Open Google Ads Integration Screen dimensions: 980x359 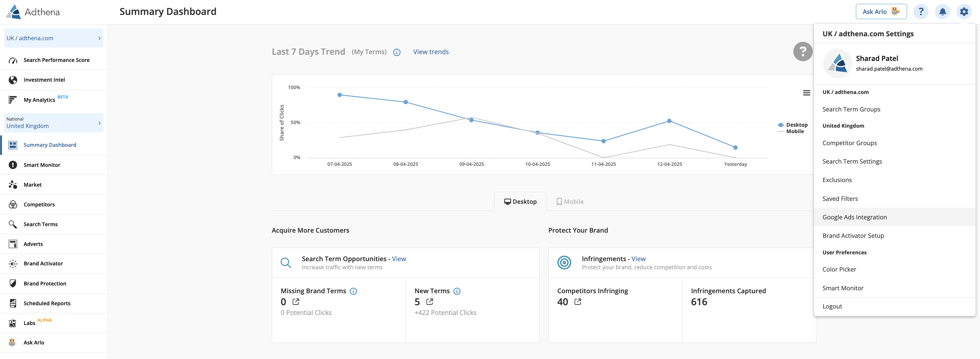tap(894, 217)
